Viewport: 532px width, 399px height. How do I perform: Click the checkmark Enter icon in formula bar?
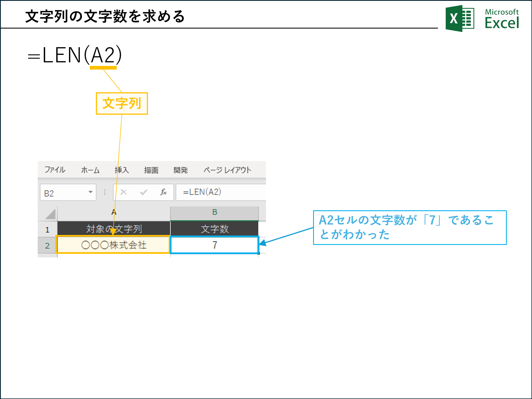[144, 192]
